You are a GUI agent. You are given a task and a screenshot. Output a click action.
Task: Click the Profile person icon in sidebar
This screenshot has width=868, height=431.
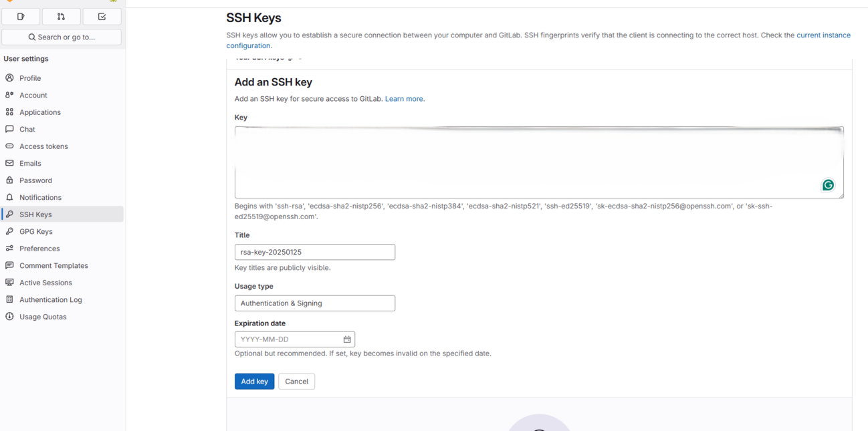9,78
